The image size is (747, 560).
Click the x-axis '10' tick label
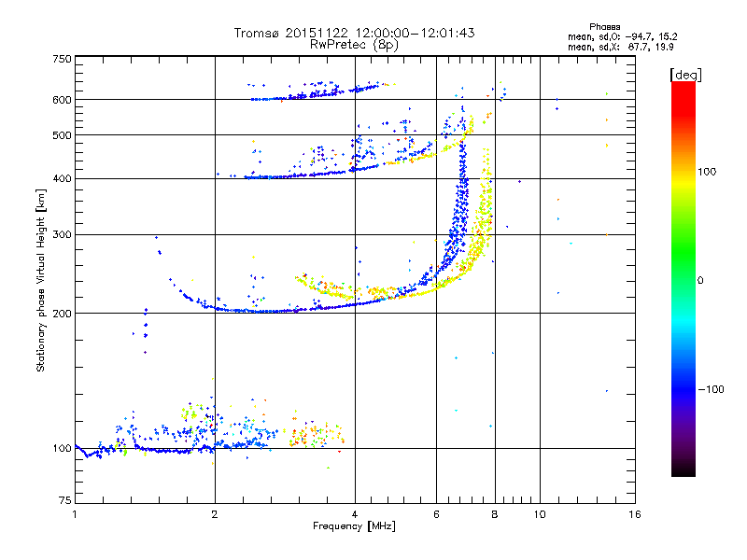pos(540,514)
